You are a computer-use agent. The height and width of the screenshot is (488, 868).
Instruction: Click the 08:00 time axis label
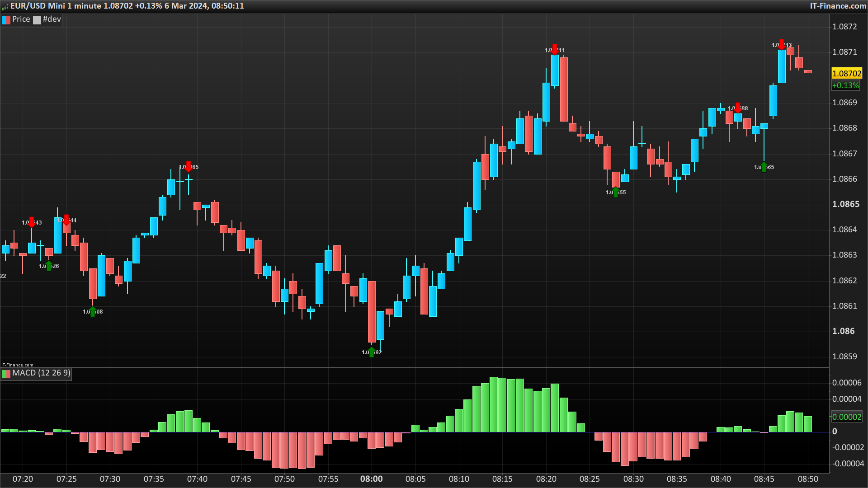371,479
